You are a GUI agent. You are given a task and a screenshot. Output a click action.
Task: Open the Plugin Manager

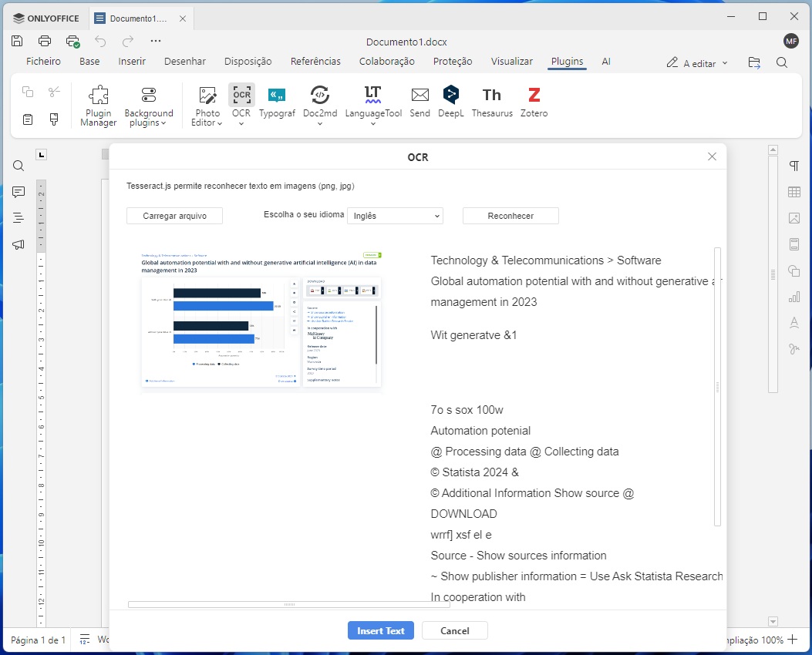99,106
